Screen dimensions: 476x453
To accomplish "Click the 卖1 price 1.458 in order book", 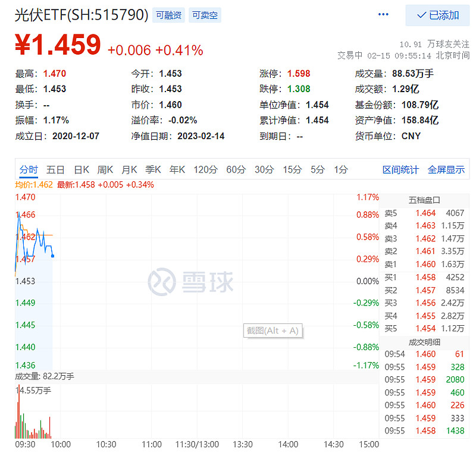I will coord(425,277).
